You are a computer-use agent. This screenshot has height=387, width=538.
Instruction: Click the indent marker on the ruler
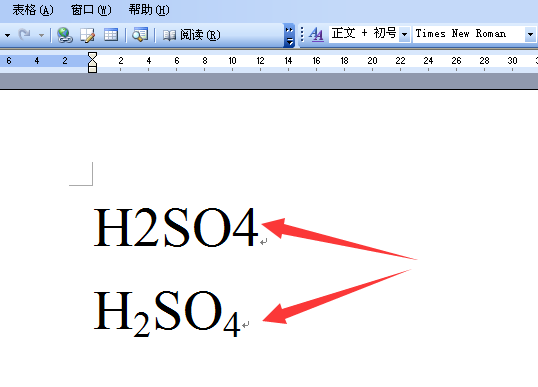(92, 62)
